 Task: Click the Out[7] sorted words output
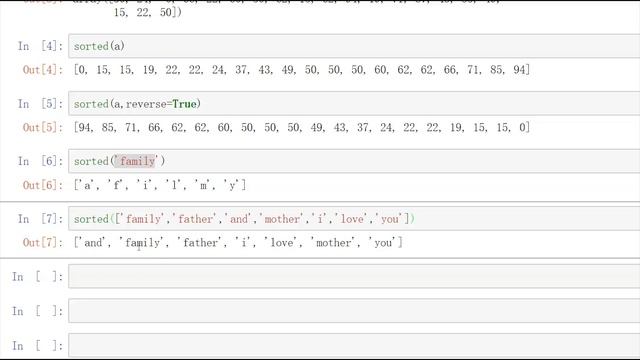238,243
